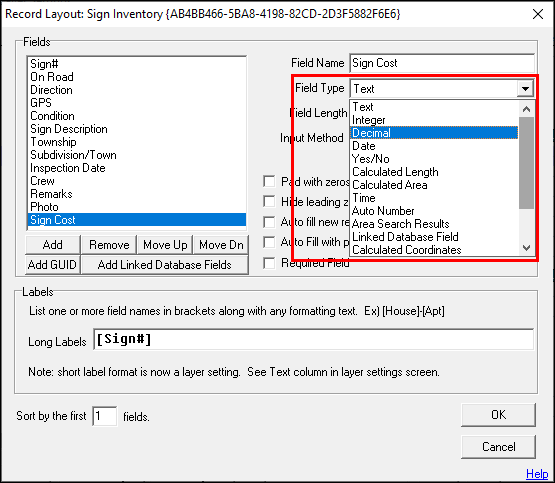Choose Decimal in Field Type list
The width and height of the screenshot is (555, 483).
tap(434, 133)
